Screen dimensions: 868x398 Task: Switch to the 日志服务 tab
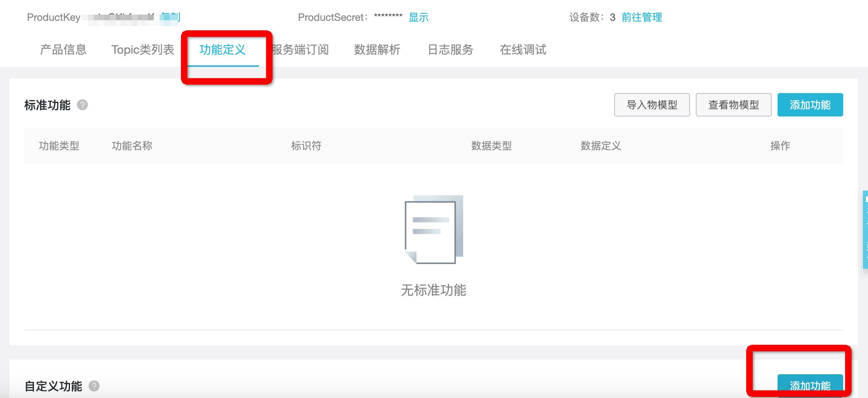(x=452, y=50)
